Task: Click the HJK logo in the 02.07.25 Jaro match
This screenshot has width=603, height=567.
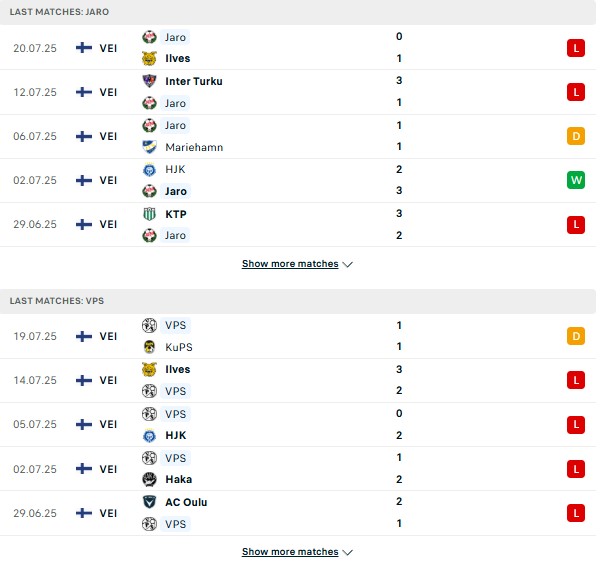Action: 149,170
